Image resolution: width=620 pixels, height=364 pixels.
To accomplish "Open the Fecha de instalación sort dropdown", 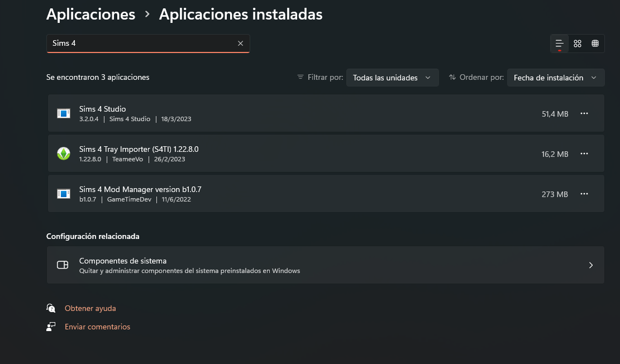I will pyautogui.click(x=556, y=78).
